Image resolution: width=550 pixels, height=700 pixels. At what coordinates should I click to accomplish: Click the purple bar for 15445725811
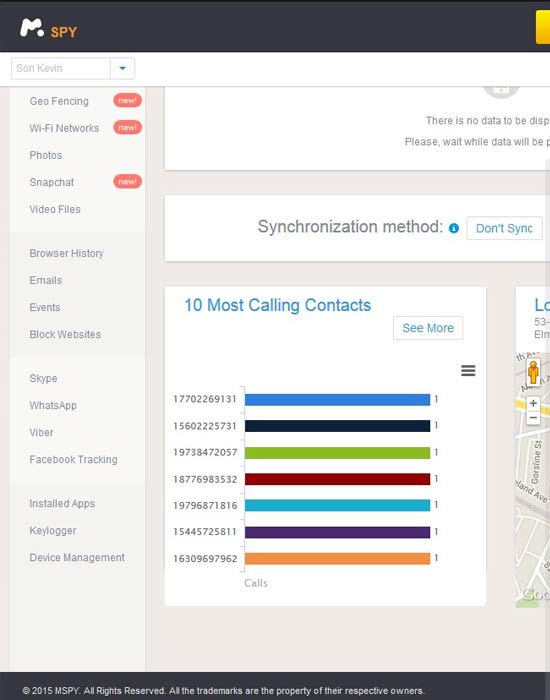coord(337,532)
